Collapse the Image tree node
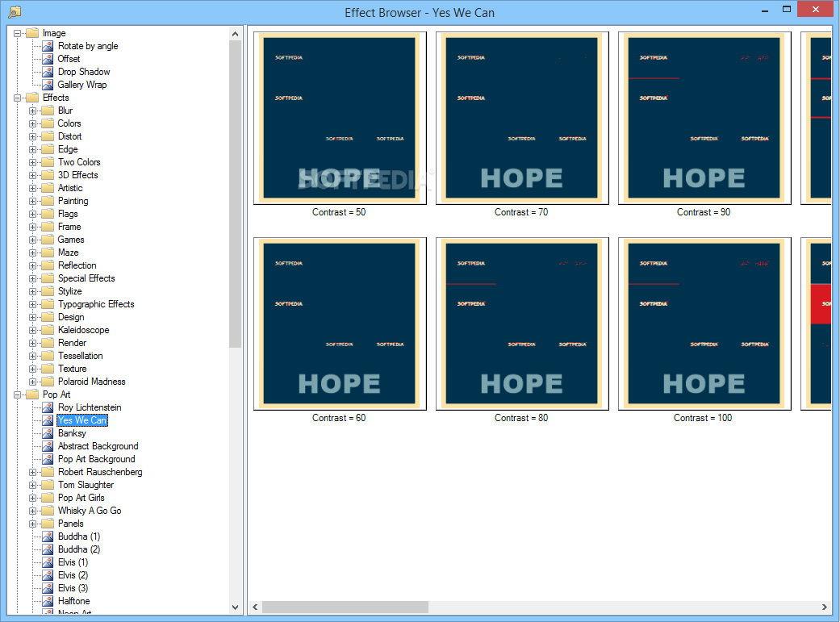The image size is (840, 622). 17,33
